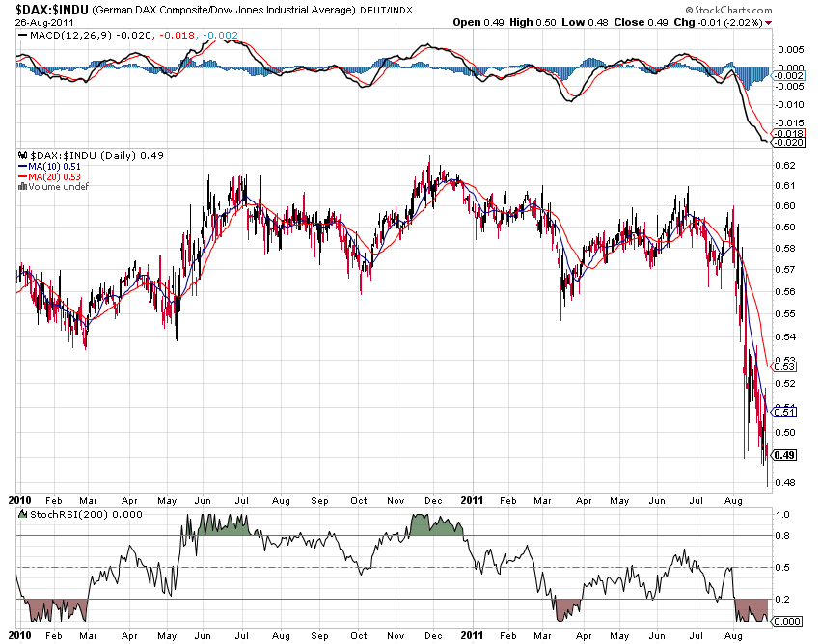Click the boxed 0.53 MA(20) price tag

click(x=785, y=366)
